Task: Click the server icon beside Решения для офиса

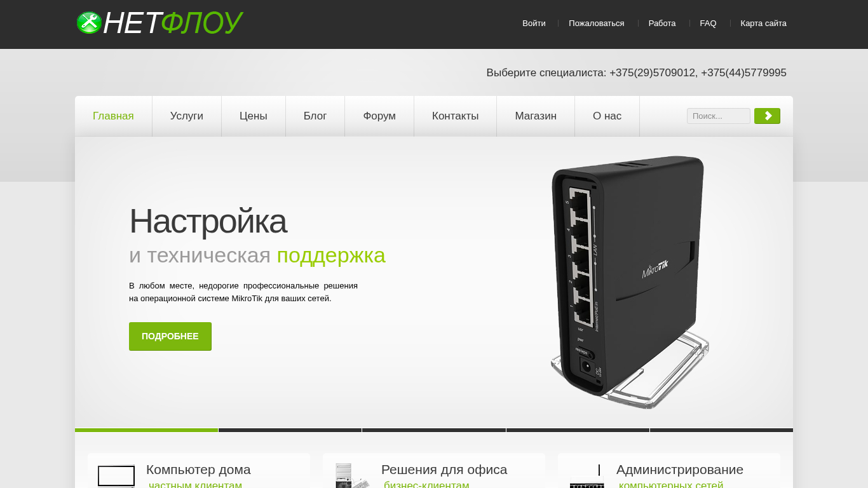Action: (352, 476)
